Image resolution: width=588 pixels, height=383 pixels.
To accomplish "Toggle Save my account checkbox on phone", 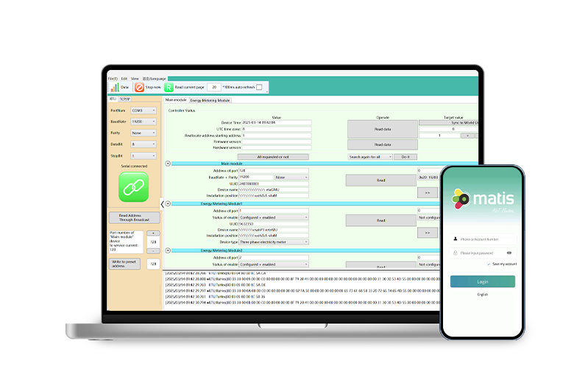I will 489,264.
